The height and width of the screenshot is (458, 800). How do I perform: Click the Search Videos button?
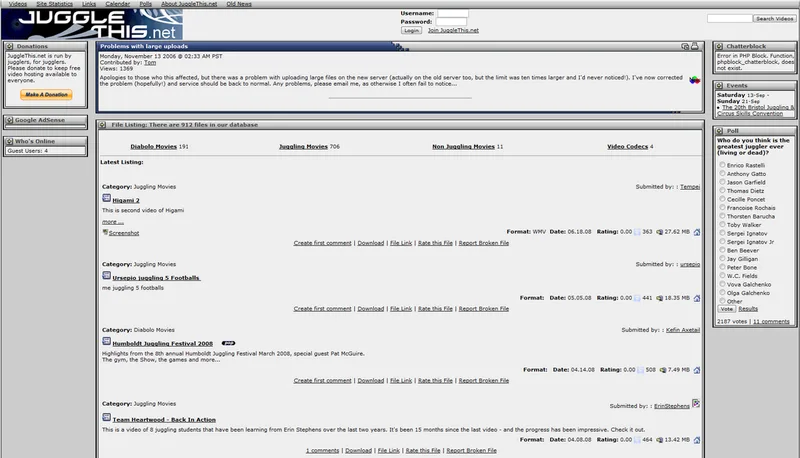[774, 18]
